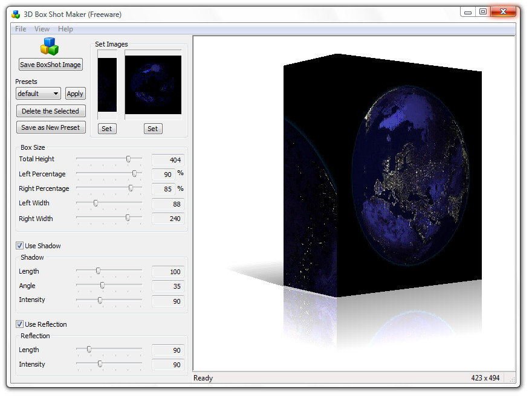Click Save BoxShot Image button
Image resolution: width=532 pixels, height=398 pixels.
[51, 65]
